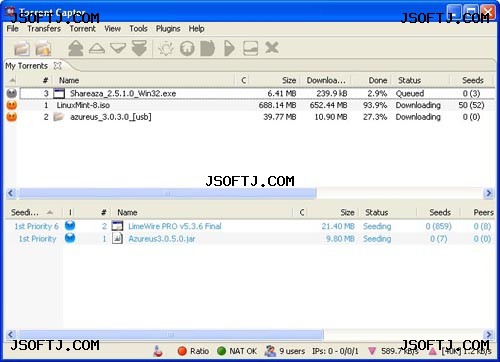The width and height of the screenshot is (500, 362).
Task: Click the move up triangle icon
Action: (97, 48)
